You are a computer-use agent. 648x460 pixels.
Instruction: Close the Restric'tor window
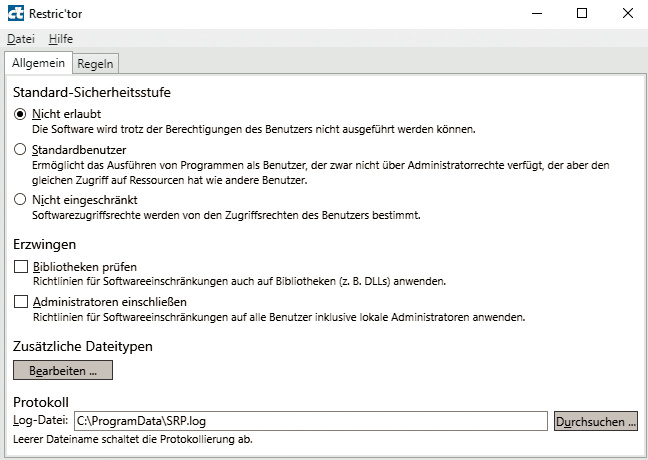click(x=625, y=14)
